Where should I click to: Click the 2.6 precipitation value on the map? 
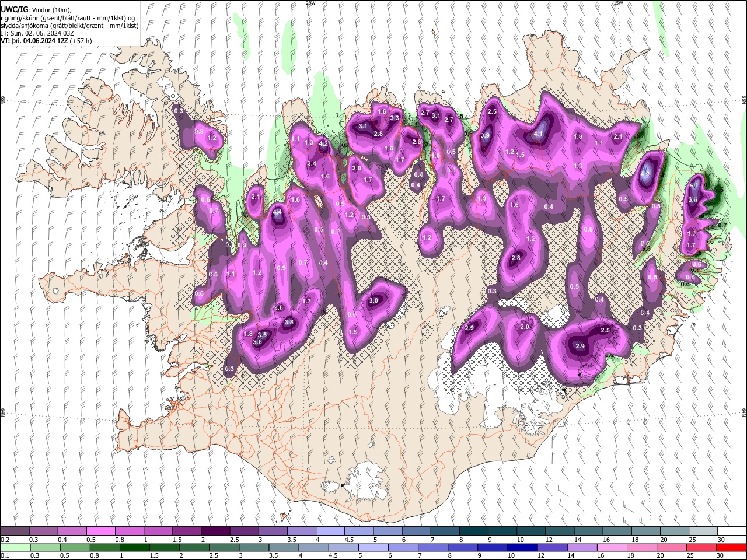tap(279, 307)
